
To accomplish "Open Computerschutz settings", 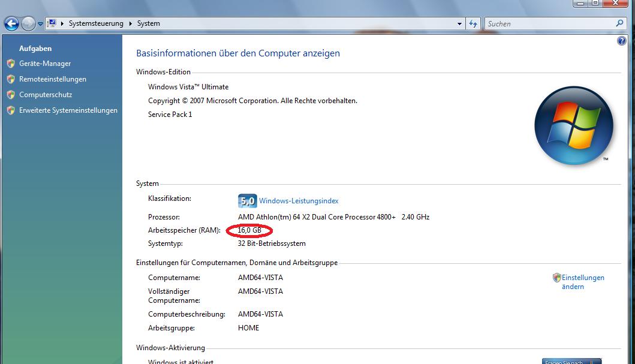I will tap(46, 95).
